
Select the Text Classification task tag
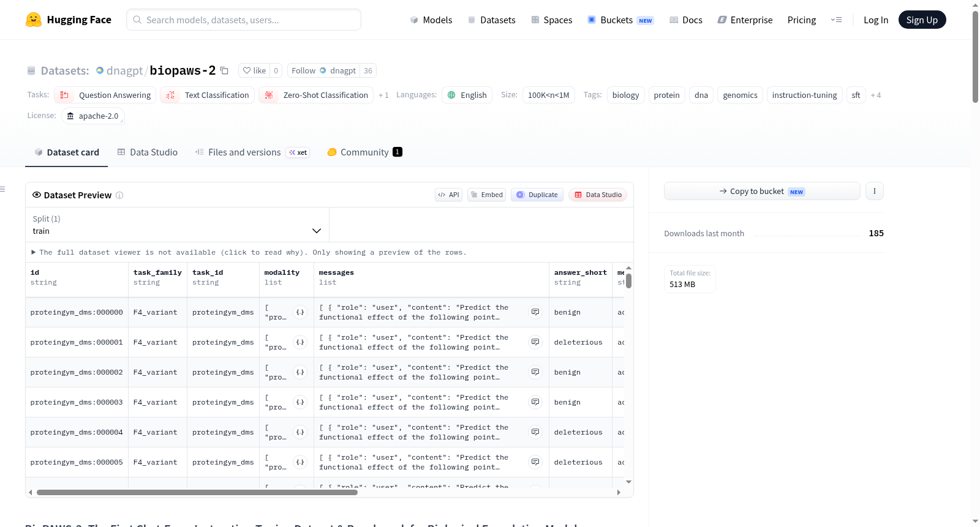[x=208, y=95]
